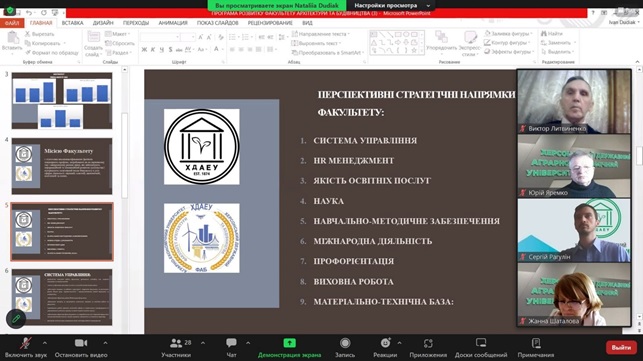Click the red Выйти leave button
This screenshot has width=643, height=361.
(621, 347)
